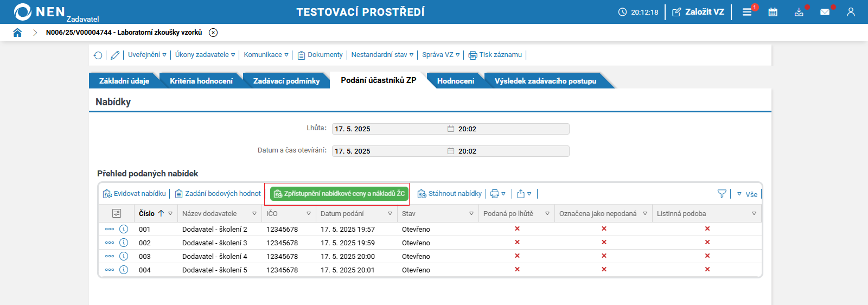Open the calendar icon in header
This screenshot has height=305, width=868.
coord(773,12)
